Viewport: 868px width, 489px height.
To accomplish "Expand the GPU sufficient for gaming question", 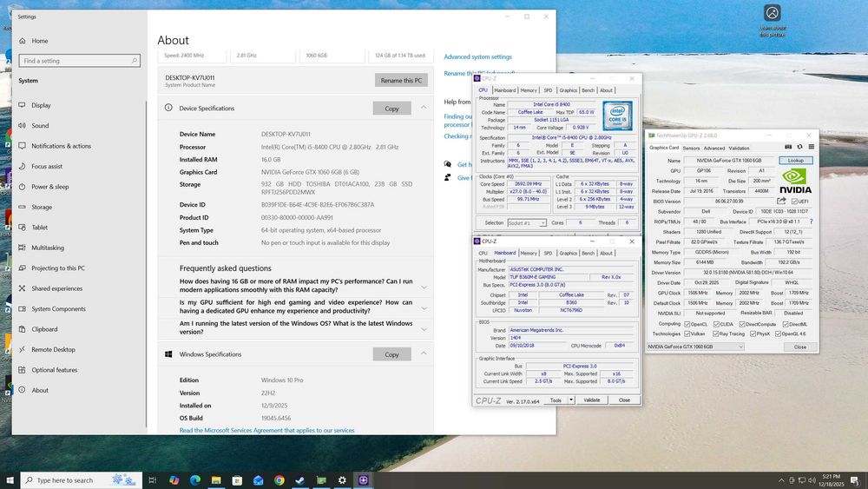I will point(424,308).
